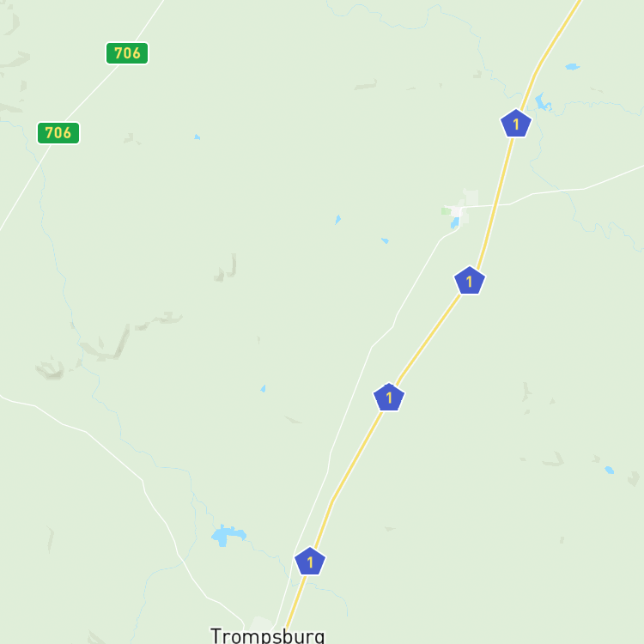
Task: Select the route 1 shield nearest Trompsburg
Action: click(310, 562)
